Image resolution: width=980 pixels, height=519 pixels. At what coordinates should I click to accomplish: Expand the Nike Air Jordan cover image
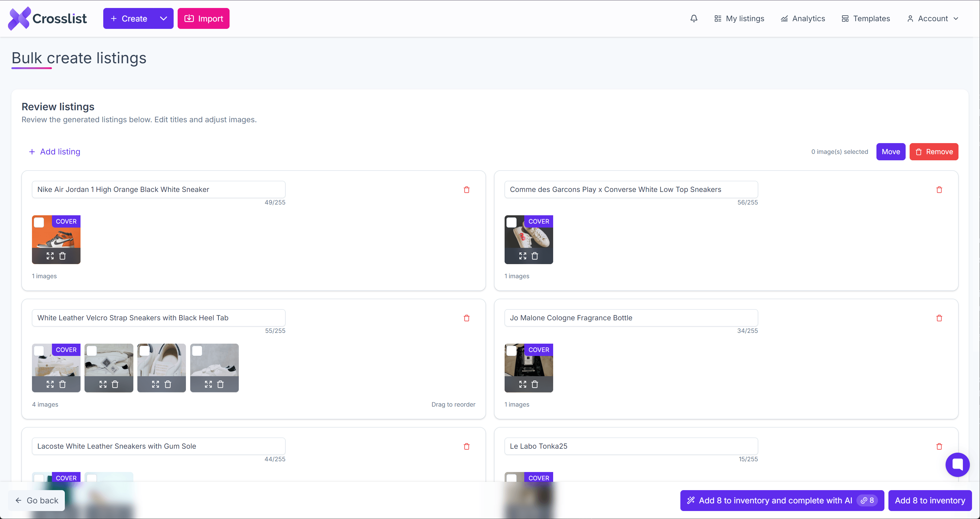pos(50,256)
